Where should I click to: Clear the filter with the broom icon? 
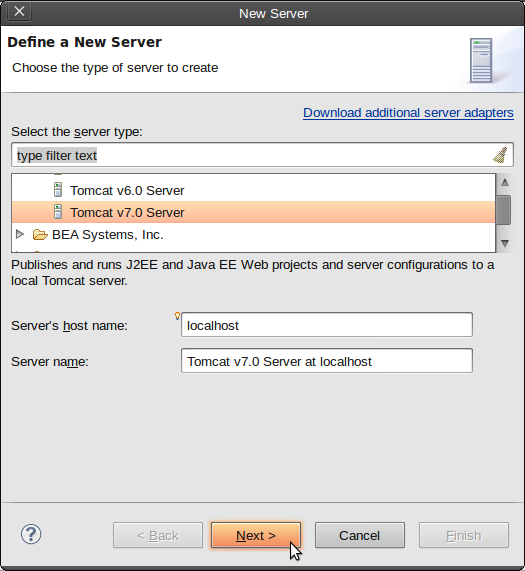[500, 155]
